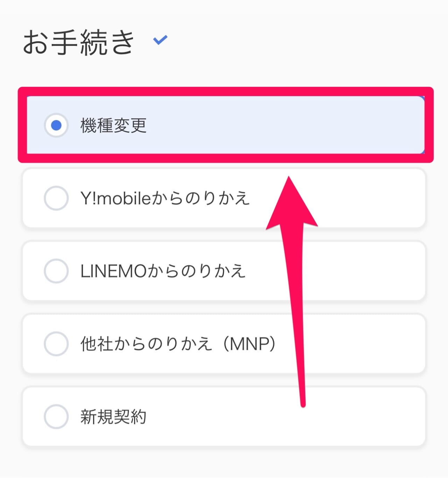Select the LINEMOからのりかえ radio button
Image resolution: width=448 pixels, height=478 pixels.
pos(56,270)
